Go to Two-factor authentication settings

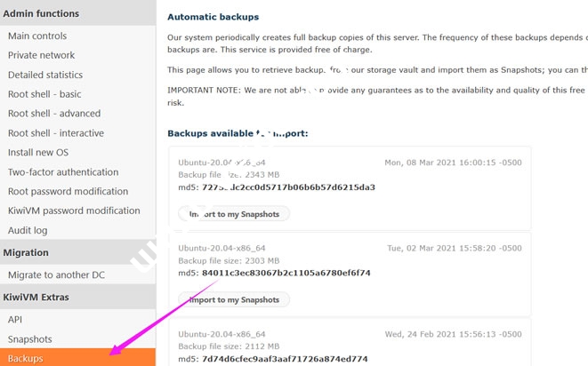coord(63,172)
